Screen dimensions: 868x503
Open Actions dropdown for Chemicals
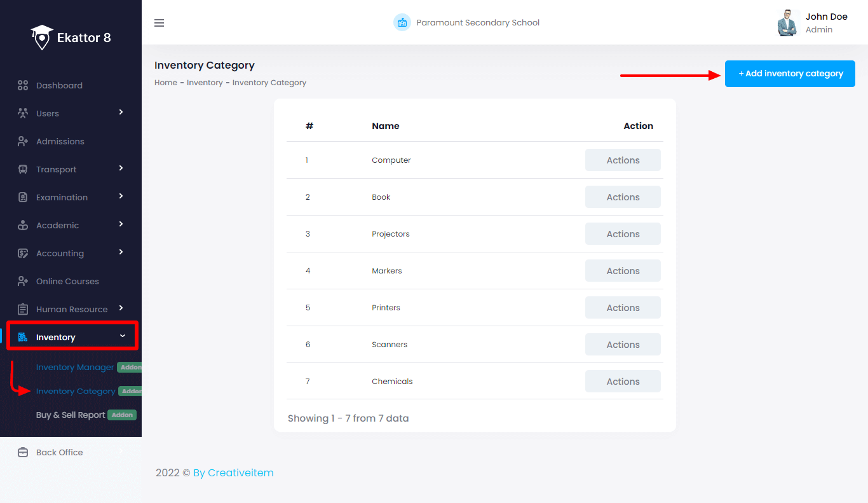[622, 382]
